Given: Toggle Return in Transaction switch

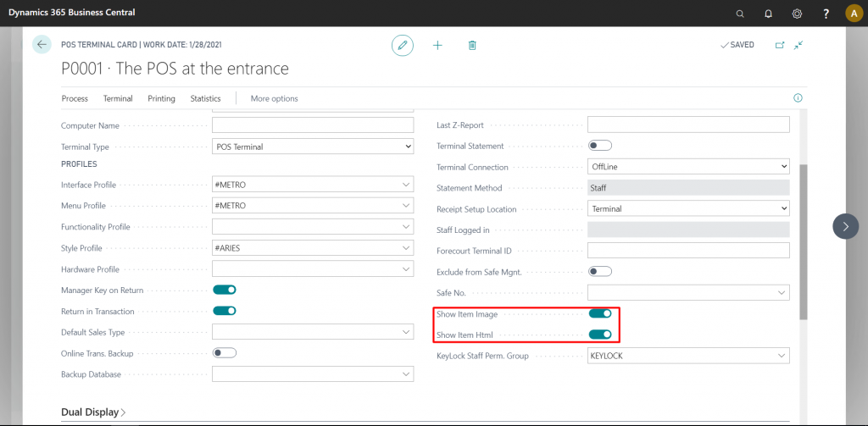Looking at the screenshot, I should 224,311.
